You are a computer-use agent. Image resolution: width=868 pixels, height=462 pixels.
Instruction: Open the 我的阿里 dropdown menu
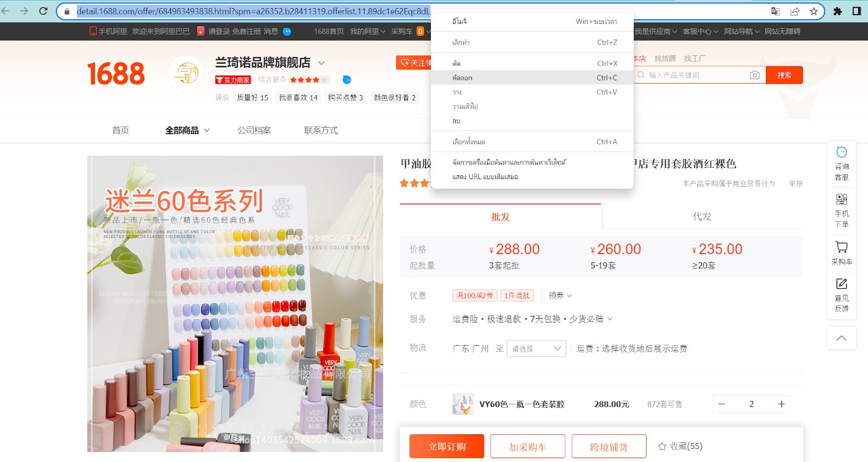tap(368, 31)
